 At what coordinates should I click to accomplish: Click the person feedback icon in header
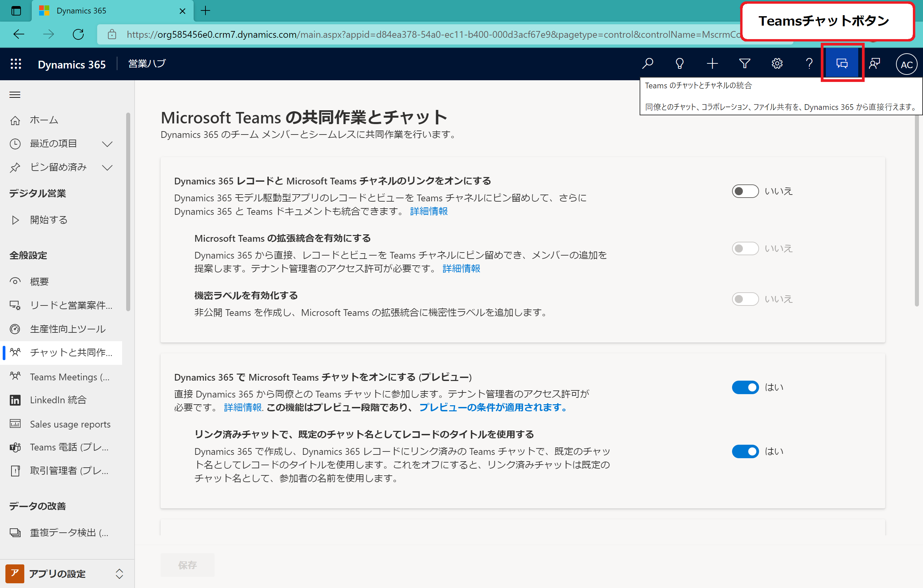coord(874,64)
